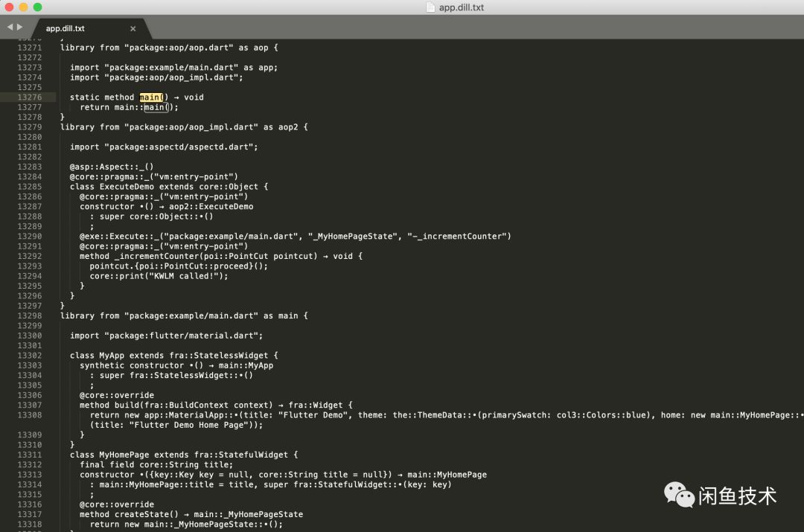Click text 'return main::main();'
Image resolution: width=804 pixels, height=532 pixels.
point(130,107)
